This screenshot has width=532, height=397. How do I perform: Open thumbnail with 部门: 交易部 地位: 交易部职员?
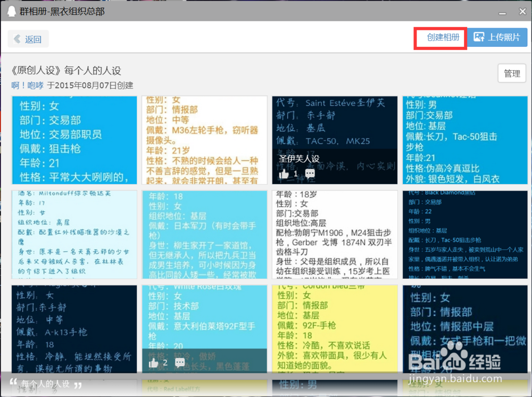coord(74,140)
